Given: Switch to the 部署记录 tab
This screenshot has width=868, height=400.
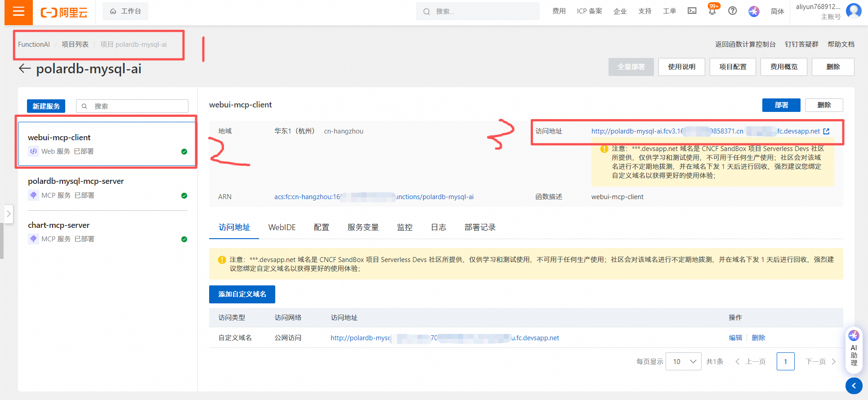Looking at the screenshot, I should tap(480, 227).
